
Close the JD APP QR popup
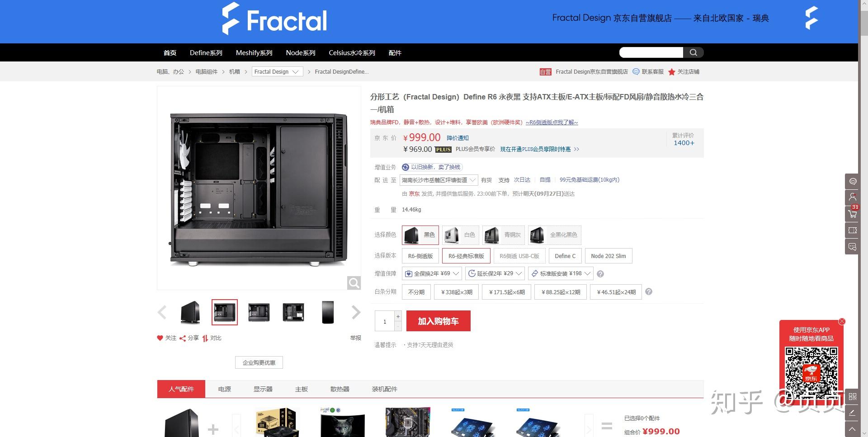pos(842,321)
